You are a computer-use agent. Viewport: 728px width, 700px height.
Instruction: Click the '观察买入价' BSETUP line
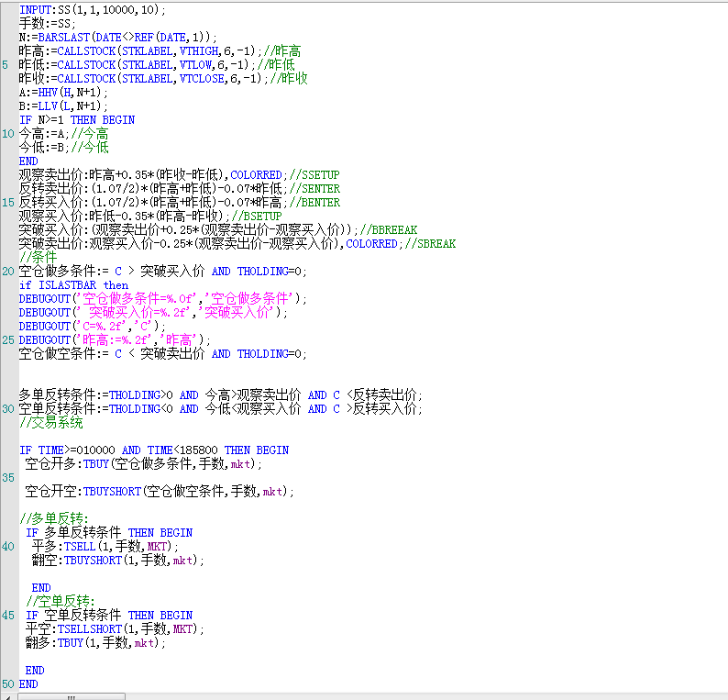[x=150, y=216]
